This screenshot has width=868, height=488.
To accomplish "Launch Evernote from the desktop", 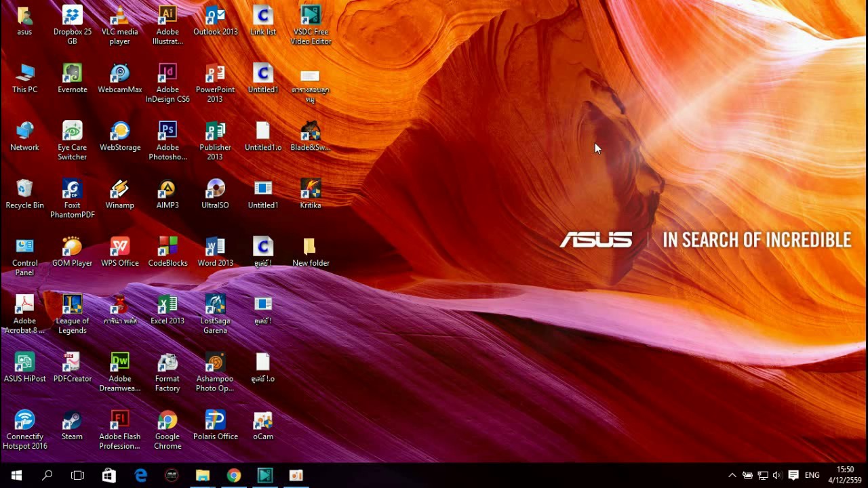I will pyautogui.click(x=73, y=78).
